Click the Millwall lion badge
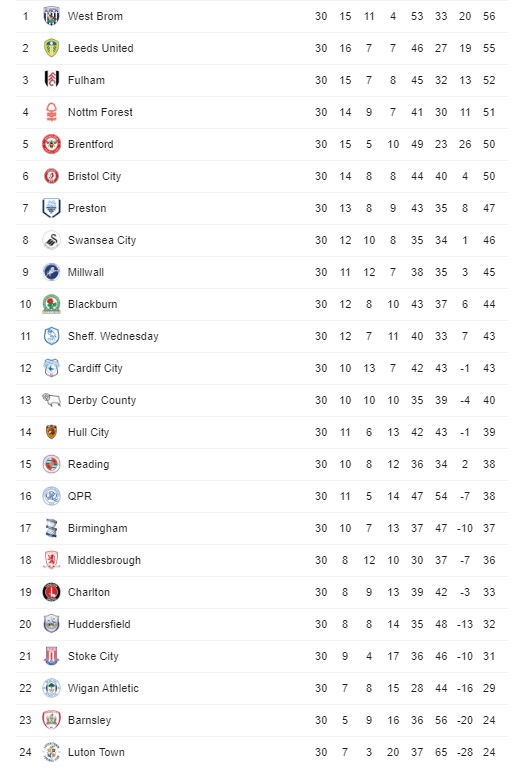521x775 pixels. 51,272
